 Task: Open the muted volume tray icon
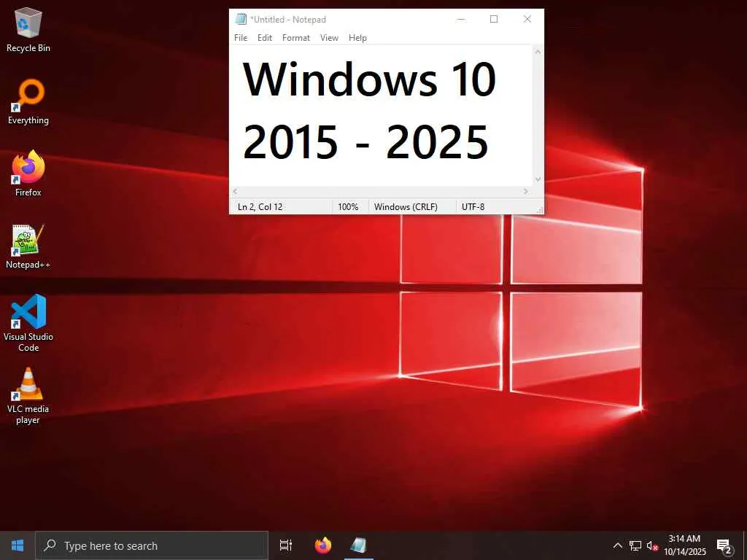(651, 545)
